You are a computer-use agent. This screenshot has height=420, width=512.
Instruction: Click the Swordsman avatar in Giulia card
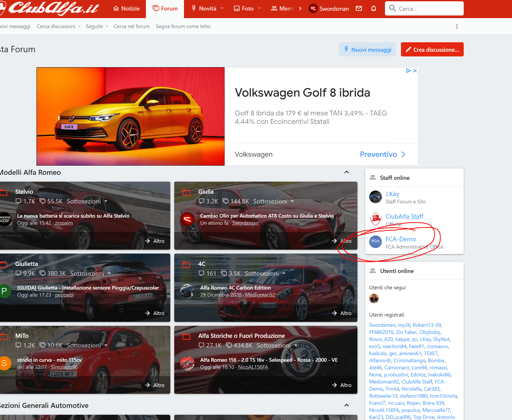coord(187,219)
